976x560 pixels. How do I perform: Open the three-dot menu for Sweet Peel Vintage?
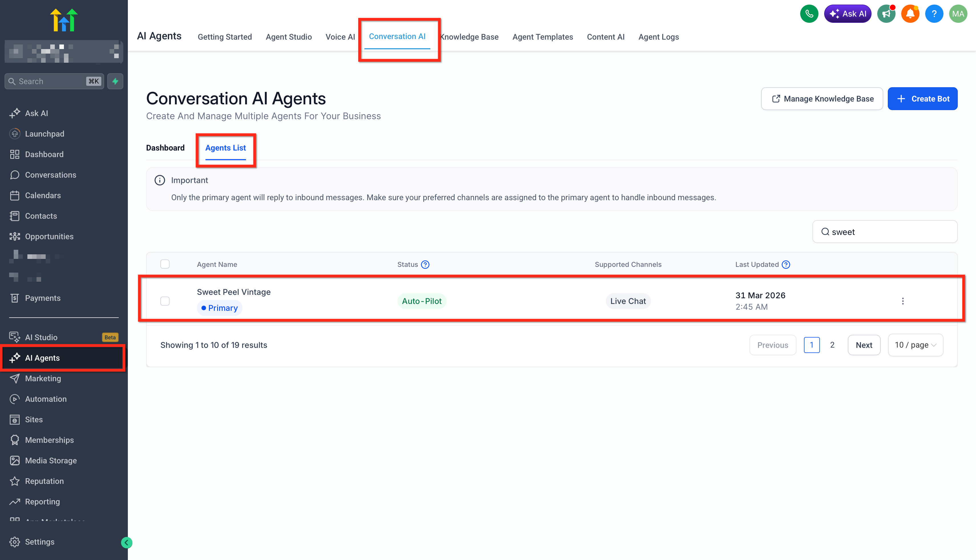tap(902, 301)
